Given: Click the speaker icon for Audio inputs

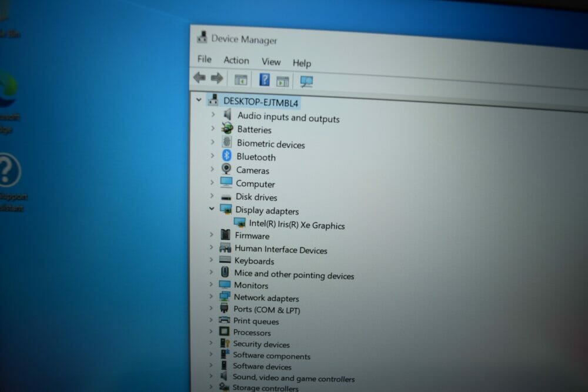Looking at the screenshot, I should tap(227, 114).
